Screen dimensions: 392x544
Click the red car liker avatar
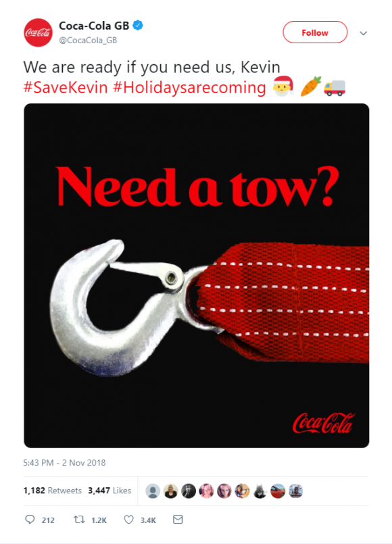pyautogui.click(x=278, y=491)
